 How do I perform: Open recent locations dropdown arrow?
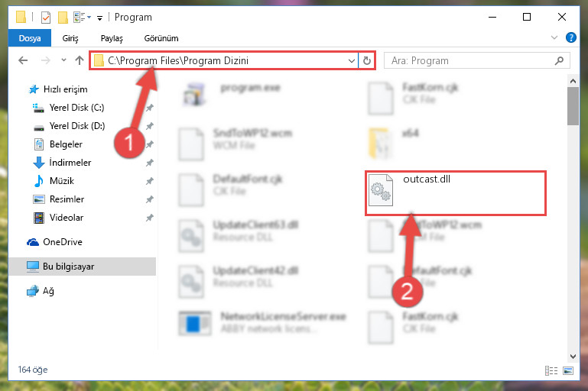pos(63,60)
